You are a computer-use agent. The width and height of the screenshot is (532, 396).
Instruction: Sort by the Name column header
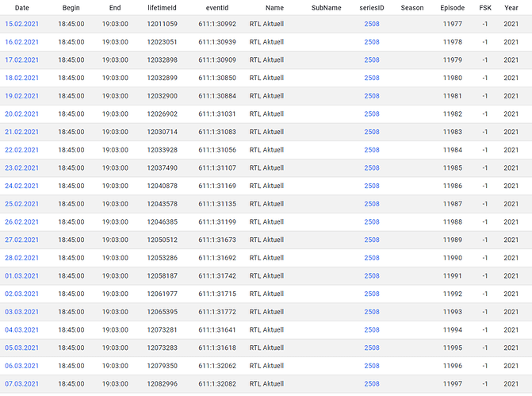point(274,8)
